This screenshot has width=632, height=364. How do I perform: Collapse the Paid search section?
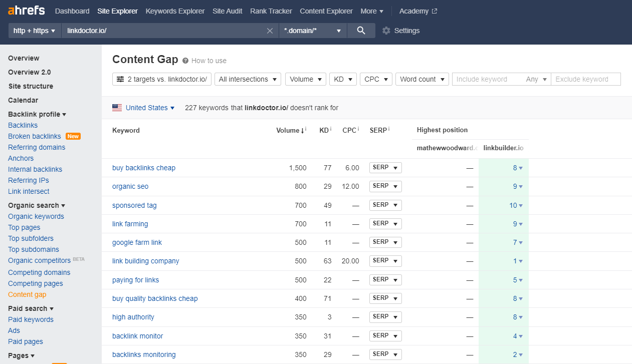pyautogui.click(x=31, y=308)
